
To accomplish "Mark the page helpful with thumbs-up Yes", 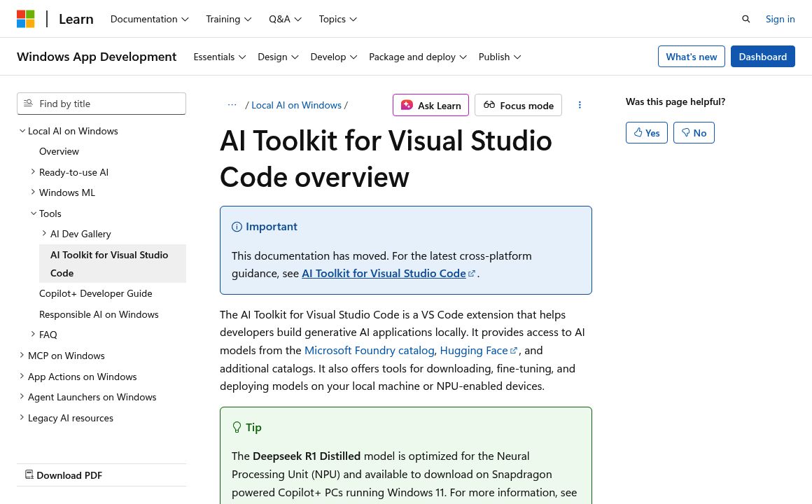I will [646, 132].
